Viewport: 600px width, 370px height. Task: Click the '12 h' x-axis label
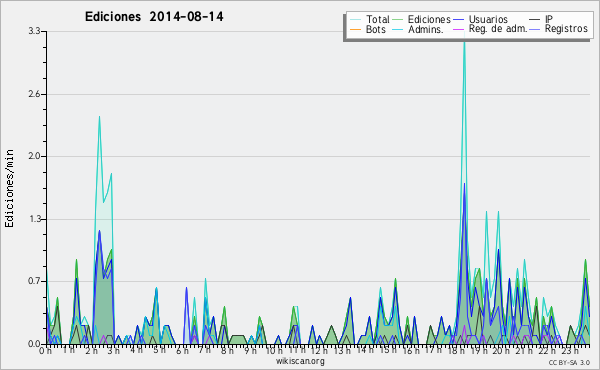pyautogui.click(x=319, y=350)
